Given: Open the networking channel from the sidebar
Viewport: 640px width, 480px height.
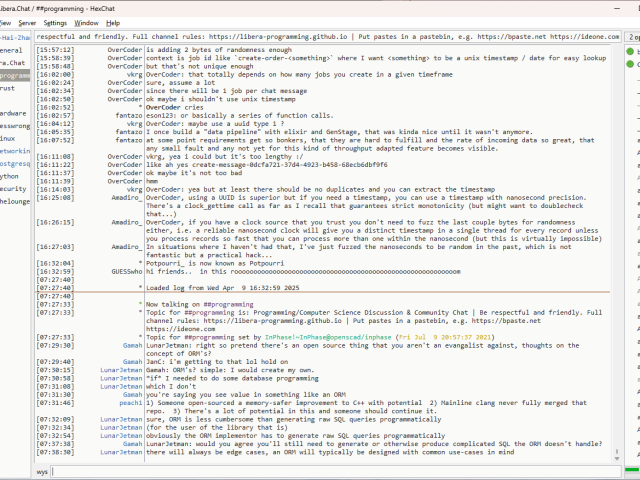Looking at the screenshot, I should [14, 150].
